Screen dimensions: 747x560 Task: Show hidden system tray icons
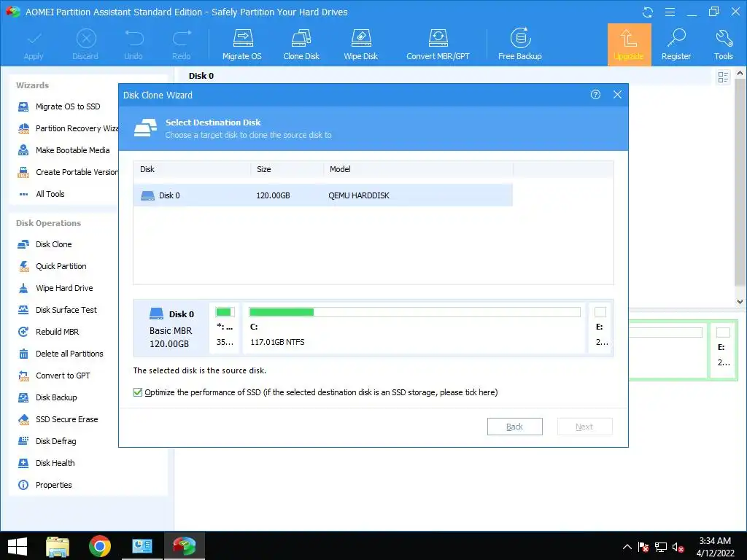(x=627, y=547)
